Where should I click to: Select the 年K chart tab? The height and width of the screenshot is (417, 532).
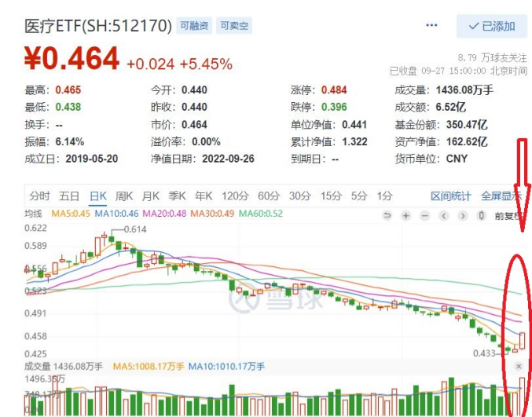tap(204, 196)
